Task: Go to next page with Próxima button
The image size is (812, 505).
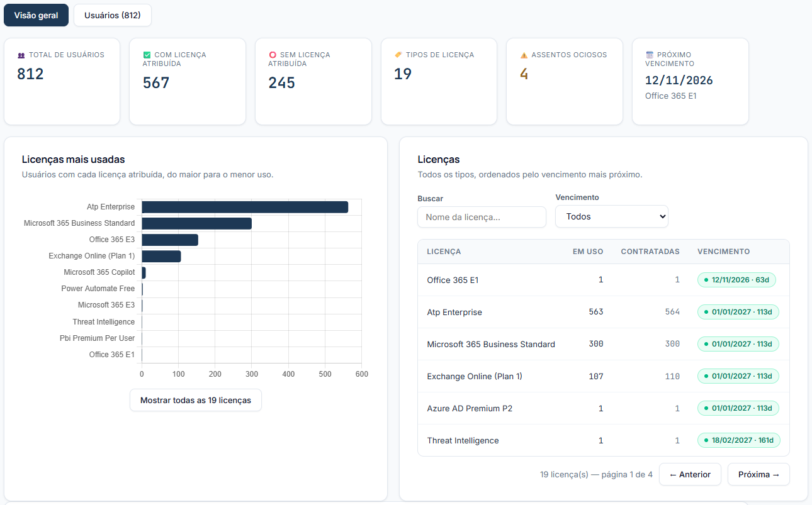Action: (x=758, y=474)
